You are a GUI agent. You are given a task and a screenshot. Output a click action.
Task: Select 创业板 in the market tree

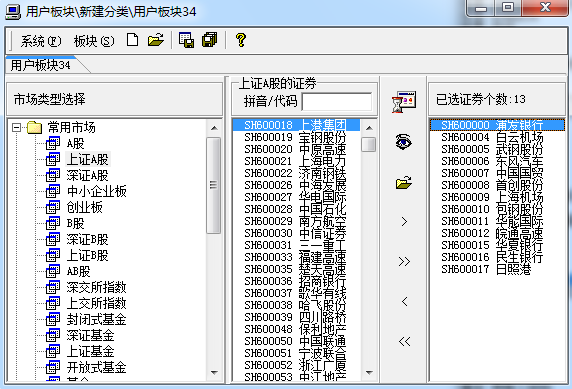(x=84, y=207)
